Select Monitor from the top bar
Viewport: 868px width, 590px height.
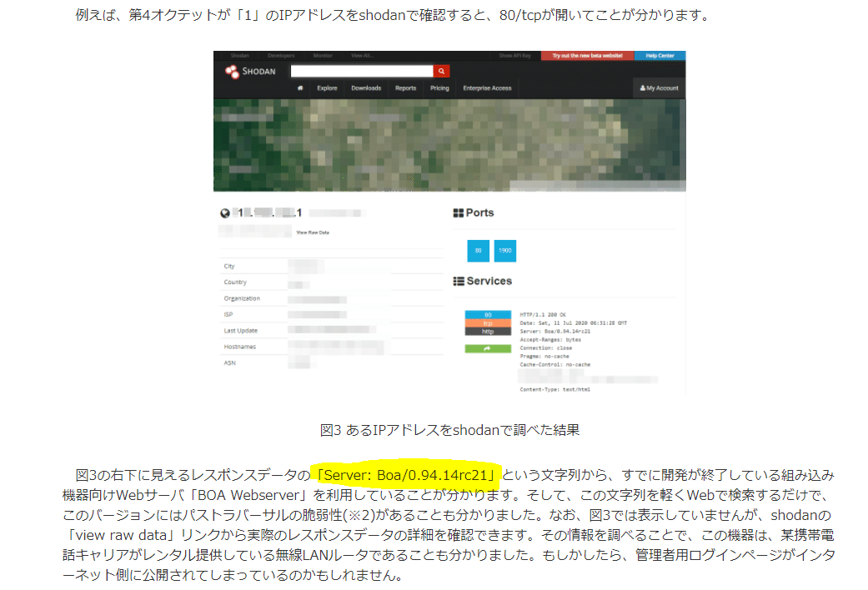pyautogui.click(x=323, y=55)
